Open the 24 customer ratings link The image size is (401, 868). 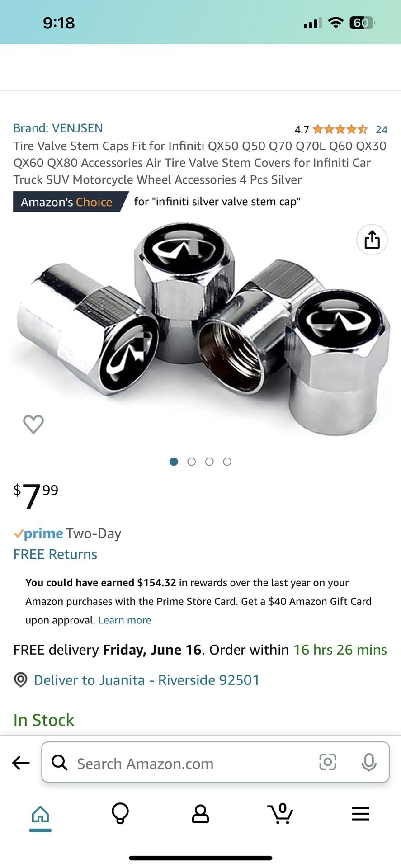click(x=382, y=130)
